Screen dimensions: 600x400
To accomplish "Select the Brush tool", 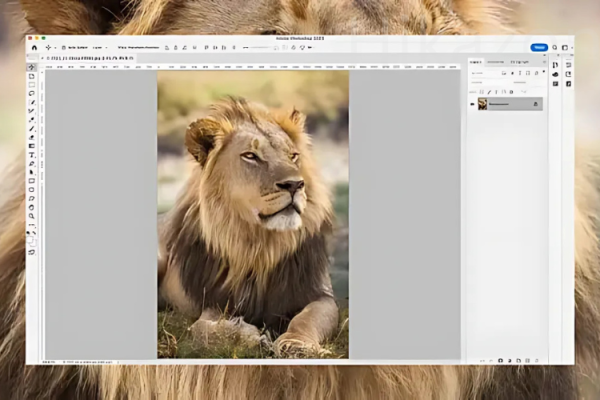I will pos(32,129).
